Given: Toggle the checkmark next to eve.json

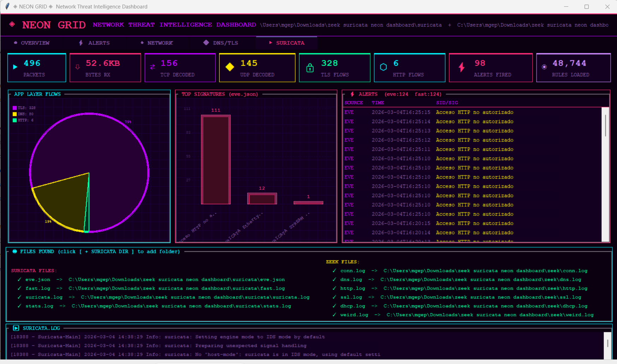Looking at the screenshot, I should pos(19,279).
